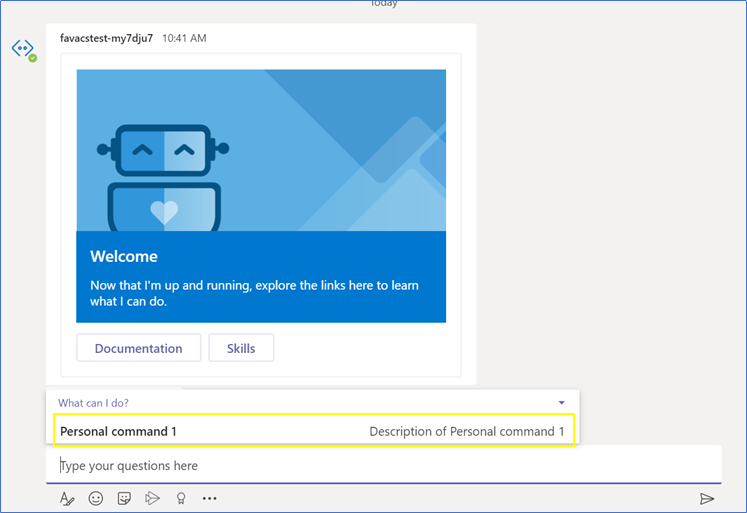Open the emoji picker icon

point(96,498)
